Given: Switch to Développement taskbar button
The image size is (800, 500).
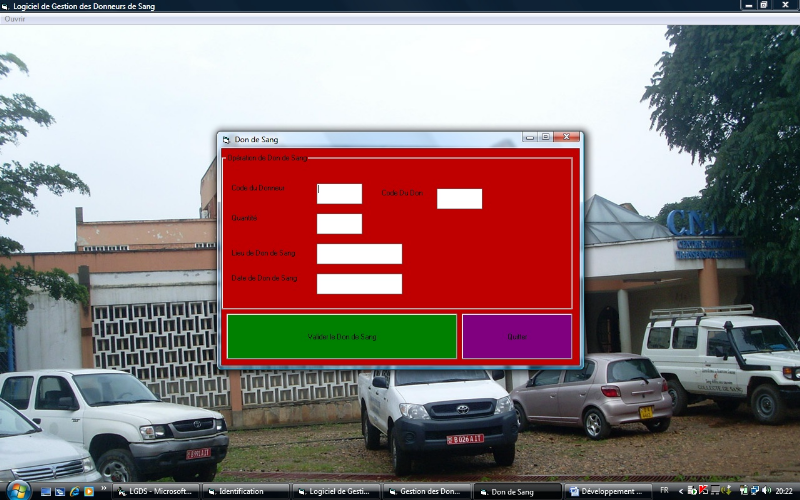Looking at the screenshot, I should coord(608,492).
